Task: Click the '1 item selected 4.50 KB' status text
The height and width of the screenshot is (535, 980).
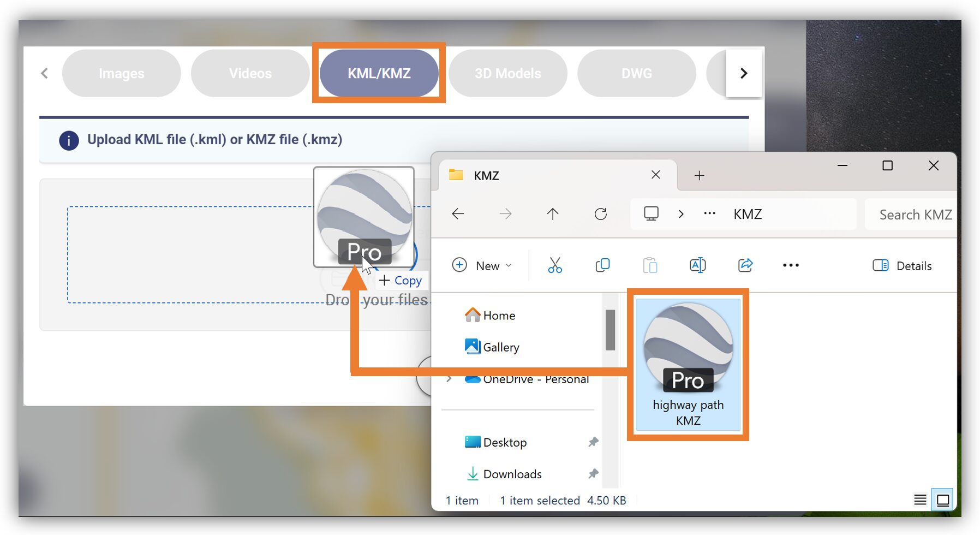Action: (x=563, y=501)
